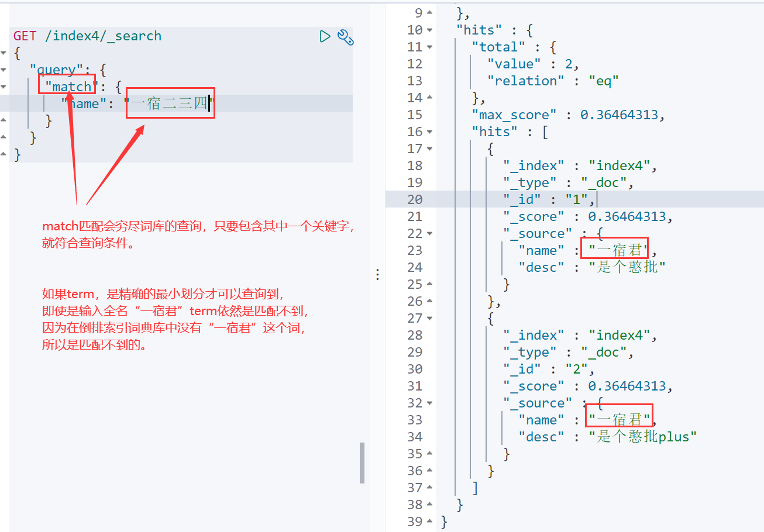The width and height of the screenshot is (764, 532).
Task: Click the "value" : 2 line in the output
Action: [533, 64]
